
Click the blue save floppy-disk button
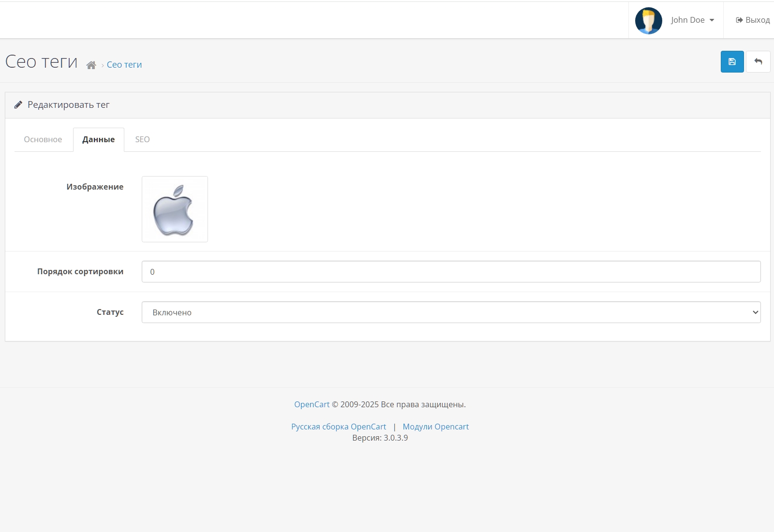pos(732,62)
